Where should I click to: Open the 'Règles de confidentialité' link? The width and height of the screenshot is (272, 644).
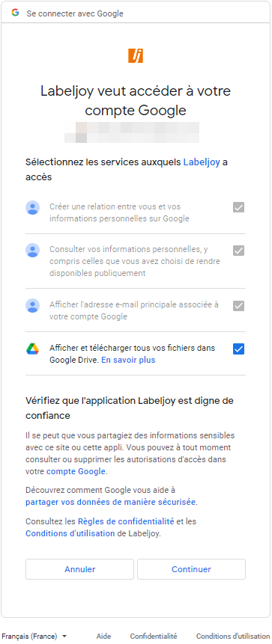click(x=126, y=521)
